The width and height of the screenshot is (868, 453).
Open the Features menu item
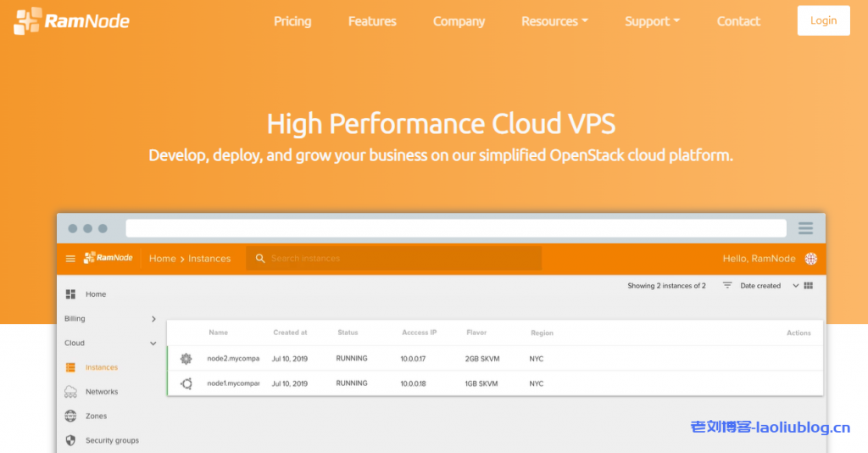pos(372,21)
